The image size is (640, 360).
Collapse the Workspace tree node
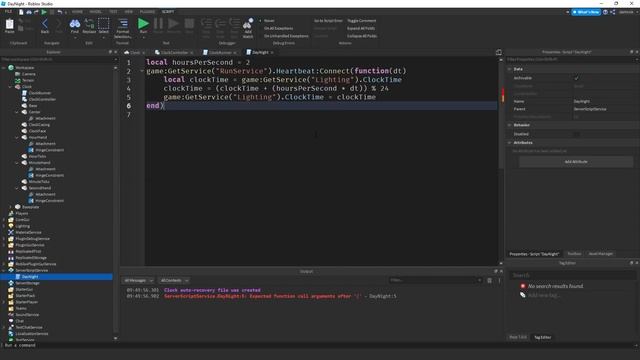pyautogui.click(x=4, y=68)
